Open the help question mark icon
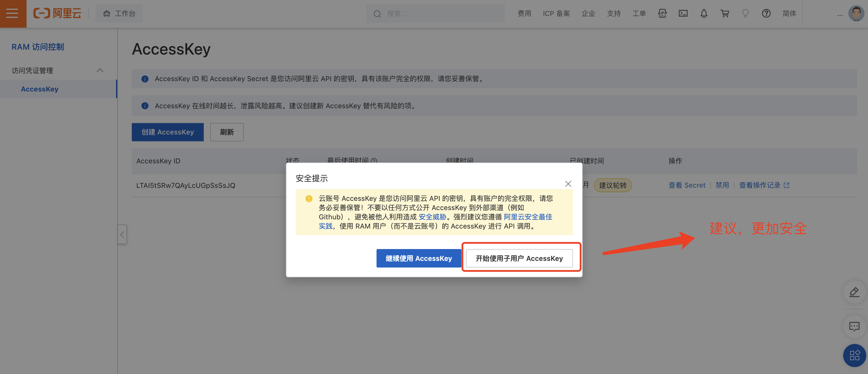 [766, 14]
